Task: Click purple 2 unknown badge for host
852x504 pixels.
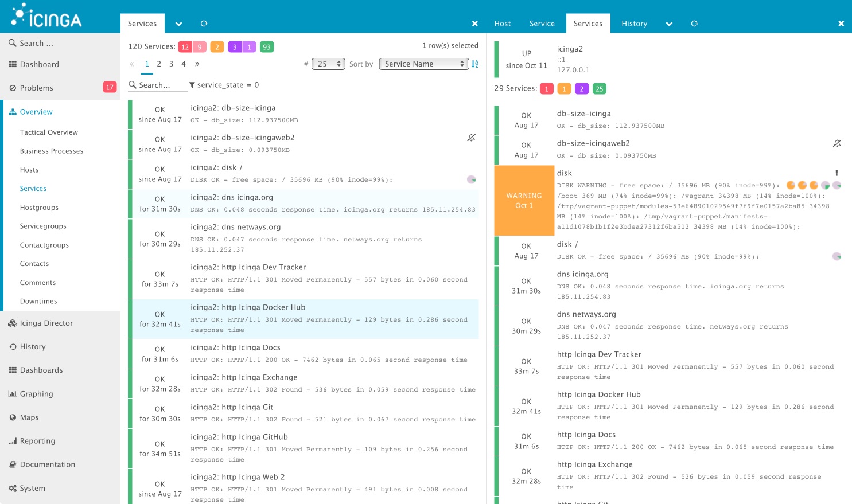Action: point(581,89)
